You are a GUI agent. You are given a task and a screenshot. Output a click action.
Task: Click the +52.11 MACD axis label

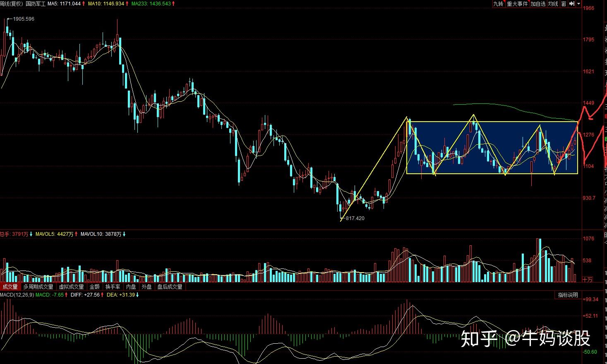pyautogui.click(x=590, y=316)
